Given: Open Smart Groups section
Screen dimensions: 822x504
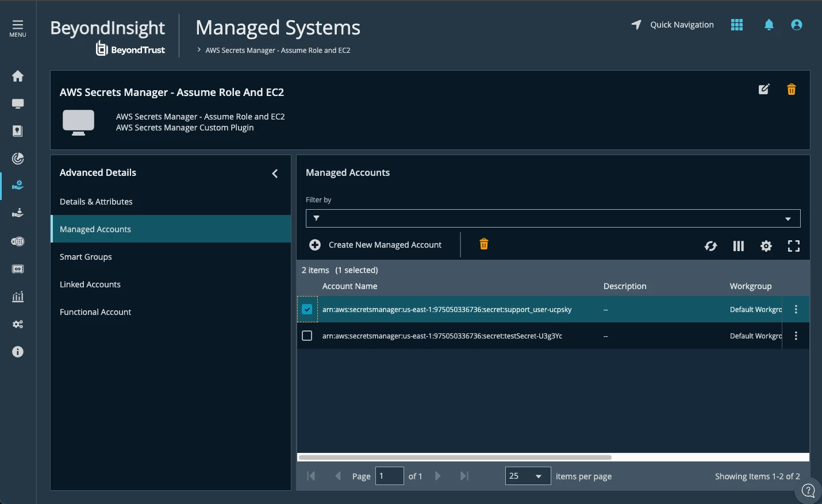Looking at the screenshot, I should pos(171,257).
